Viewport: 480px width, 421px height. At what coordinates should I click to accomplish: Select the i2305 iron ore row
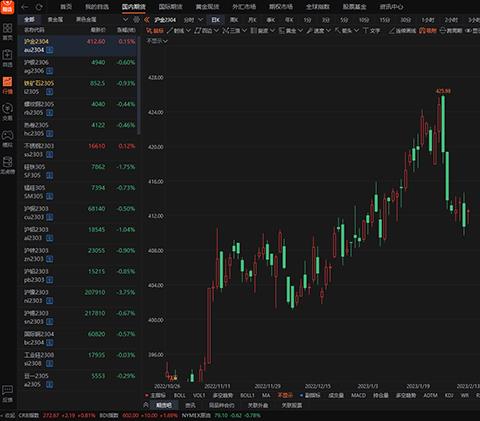78,87
